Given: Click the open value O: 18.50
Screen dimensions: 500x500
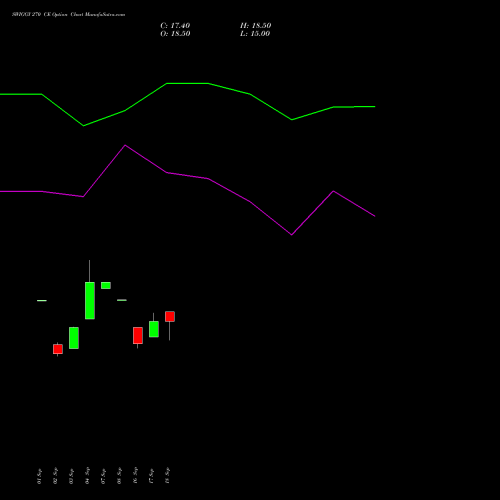Looking at the screenshot, I should (x=175, y=34).
